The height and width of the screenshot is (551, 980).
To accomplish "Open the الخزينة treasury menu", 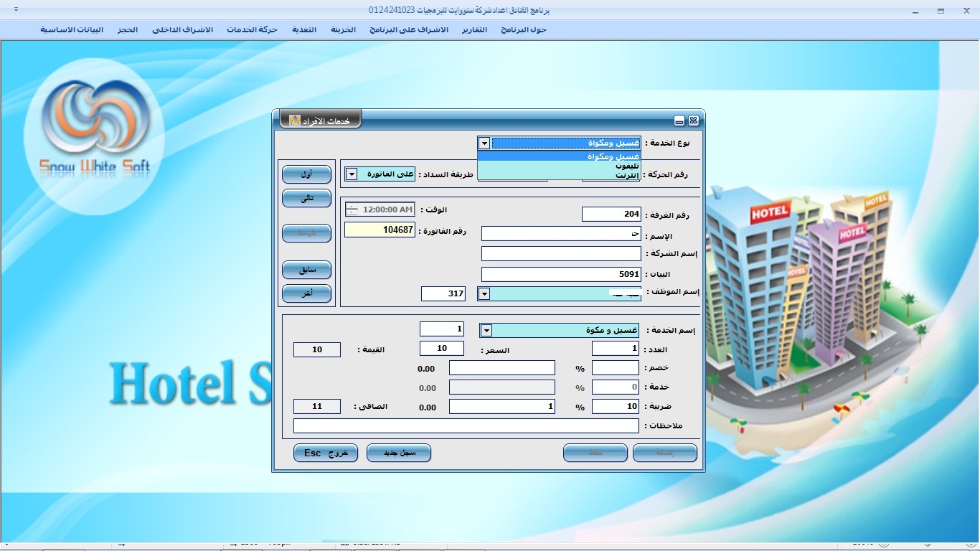I will [343, 29].
